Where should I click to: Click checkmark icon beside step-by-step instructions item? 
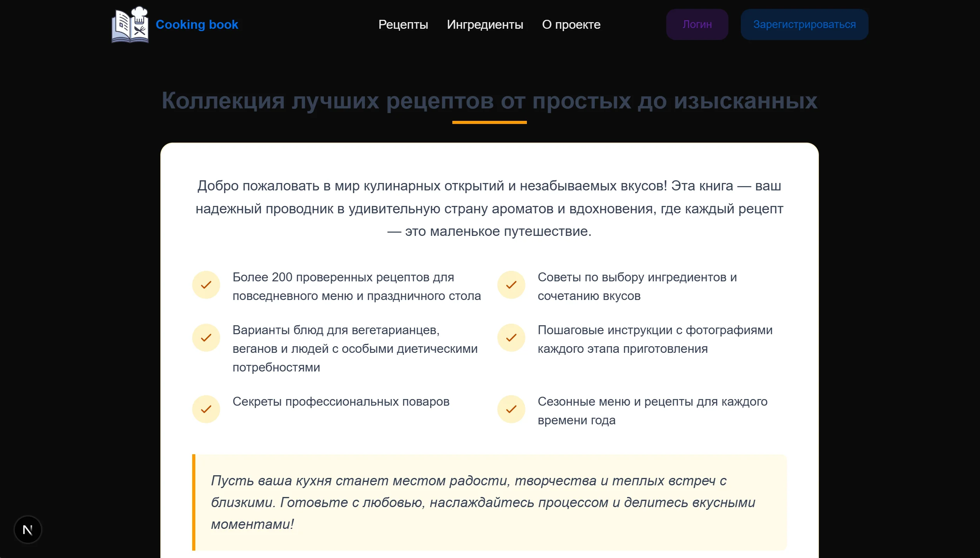click(511, 338)
